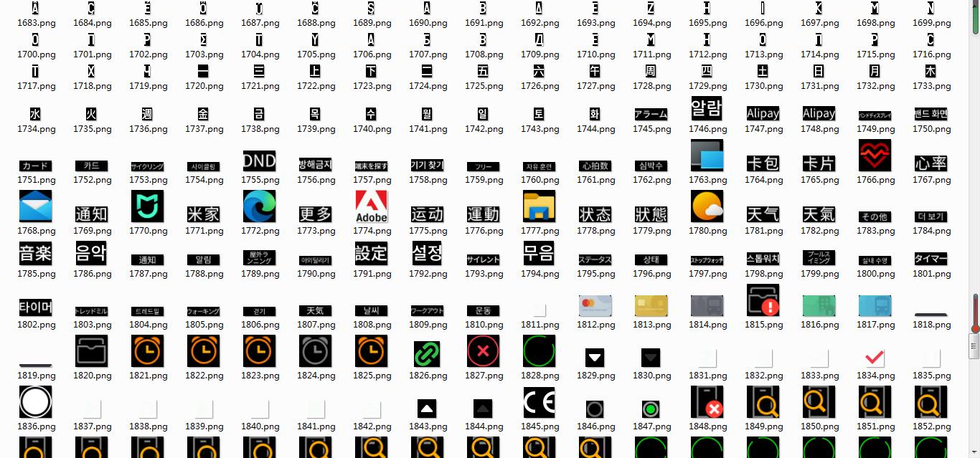Select the Mi Home icon 1770.png

coord(147,206)
